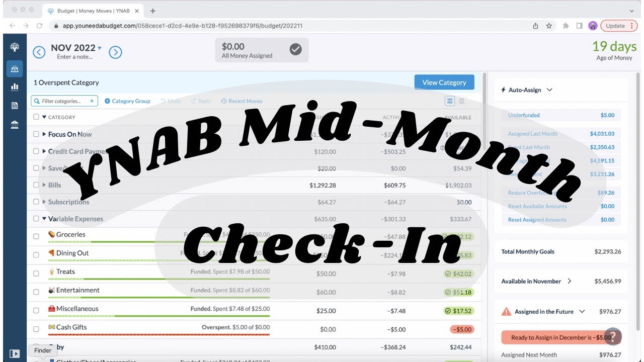Viewport: 644px width, 362px height.
Task: Check the Bills group checkbox
Action: 36,185
